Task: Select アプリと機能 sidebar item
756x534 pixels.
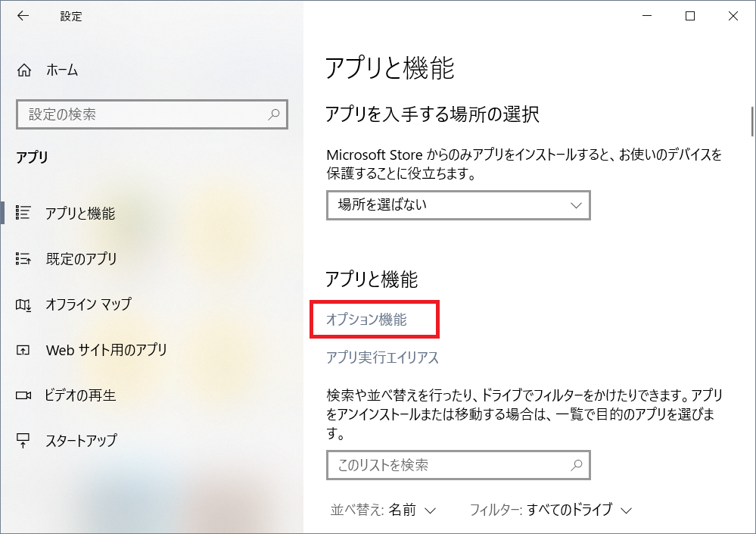Action: tap(80, 213)
